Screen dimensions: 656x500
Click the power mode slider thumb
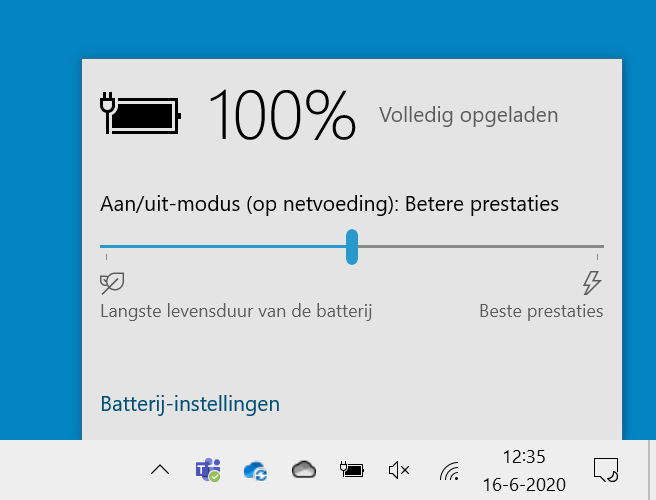352,247
